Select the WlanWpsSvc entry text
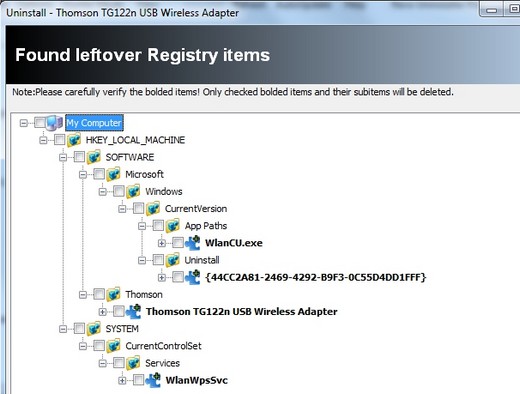Image resolution: width=520 pixels, height=394 pixels. point(196,380)
